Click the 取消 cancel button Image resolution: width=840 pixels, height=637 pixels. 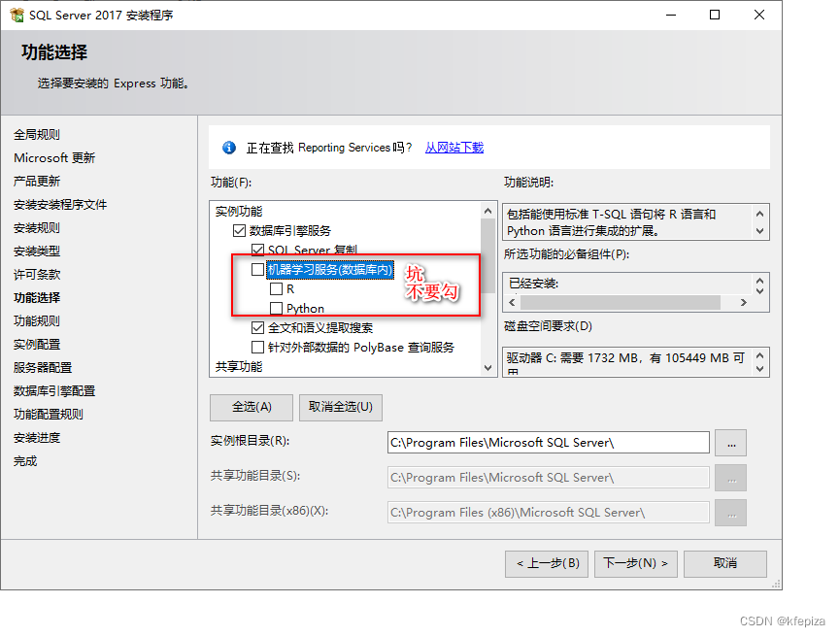pyautogui.click(x=725, y=563)
